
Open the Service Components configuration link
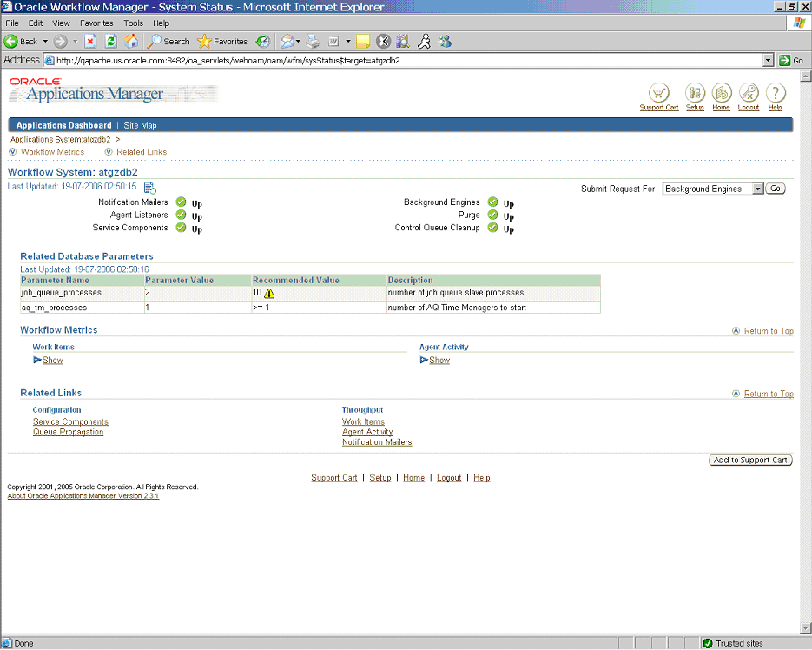70,422
